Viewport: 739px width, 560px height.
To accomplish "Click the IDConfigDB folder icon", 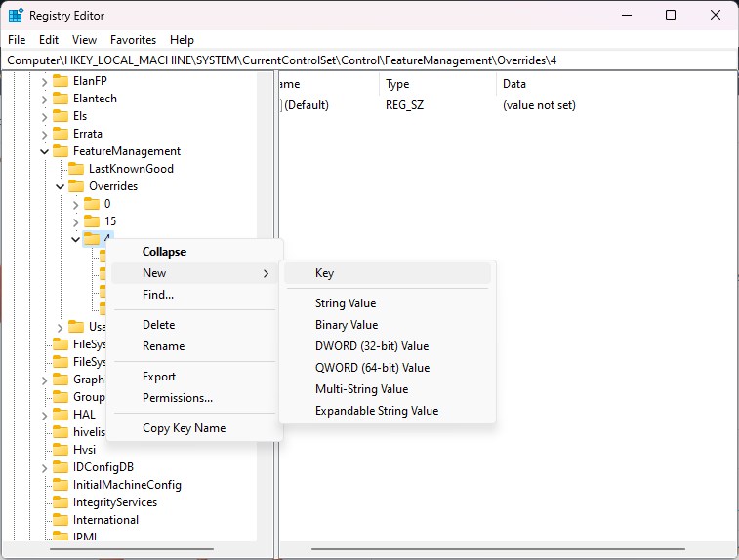I will coord(61,467).
